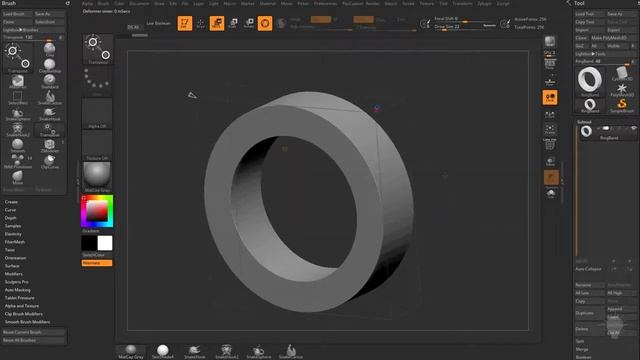Toggle Edit mode button
The width and height of the screenshot is (640, 360).
click(x=184, y=23)
